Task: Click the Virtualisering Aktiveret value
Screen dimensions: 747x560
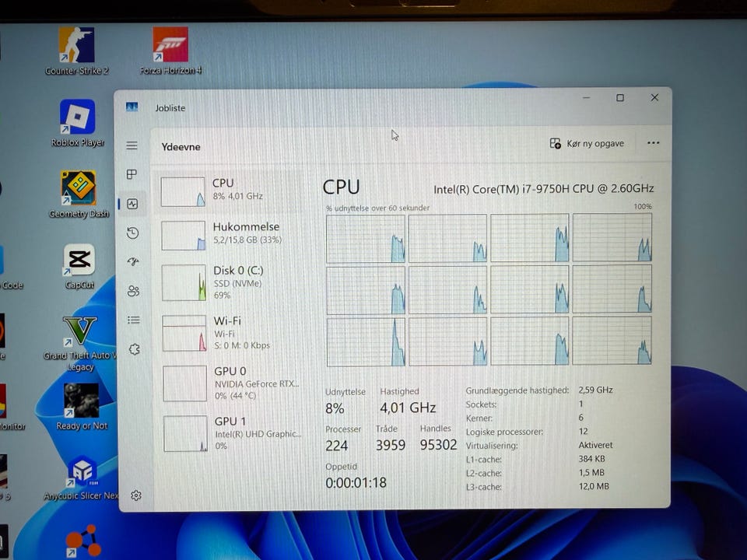Action: pyautogui.click(x=595, y=445)
